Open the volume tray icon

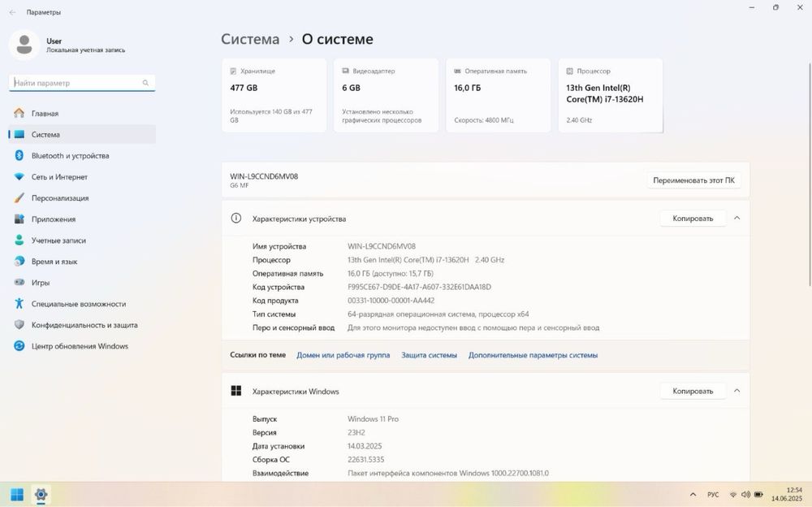(745, 495)
